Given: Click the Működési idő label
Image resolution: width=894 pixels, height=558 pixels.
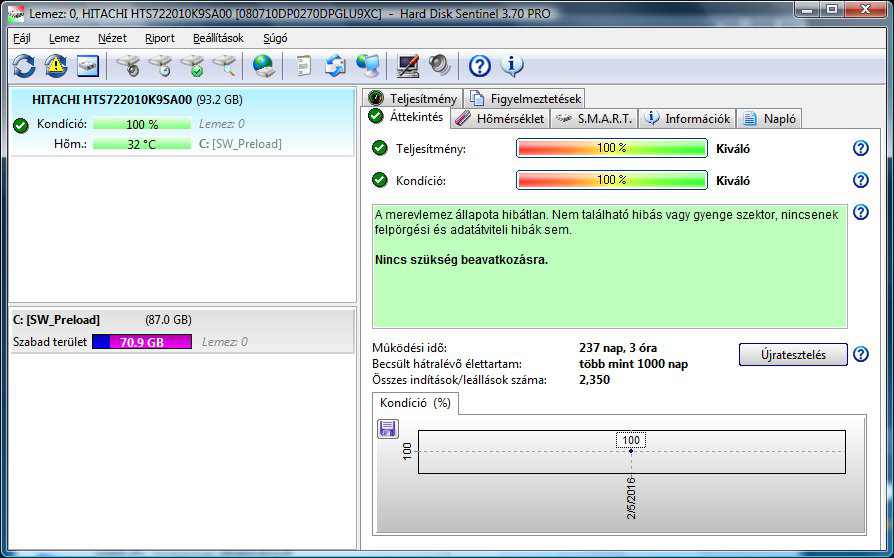Looking at the screenshot, I should point(409,348).
